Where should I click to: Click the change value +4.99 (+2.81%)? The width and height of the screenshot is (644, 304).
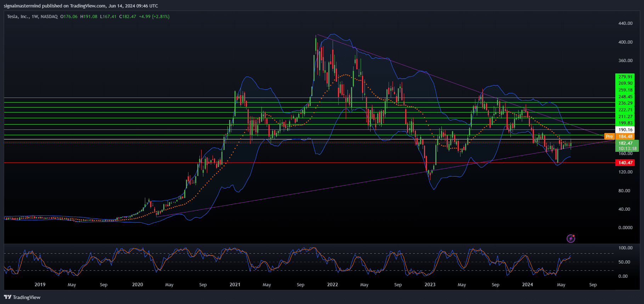(x=154, y=17)
